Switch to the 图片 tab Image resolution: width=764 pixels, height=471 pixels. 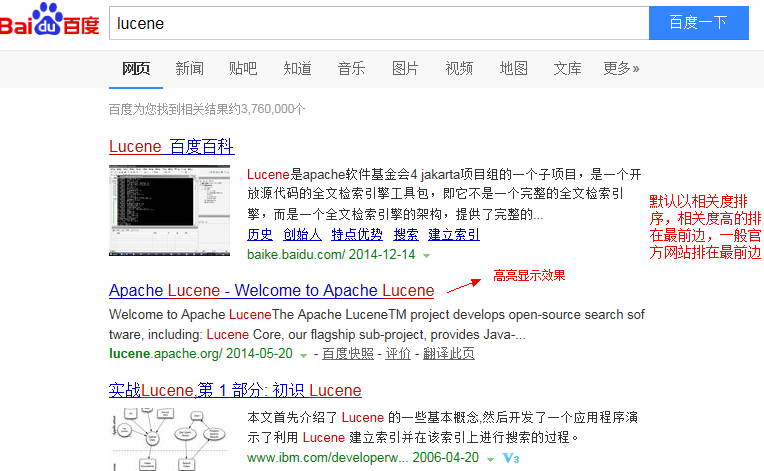click(x=405, y=69)
